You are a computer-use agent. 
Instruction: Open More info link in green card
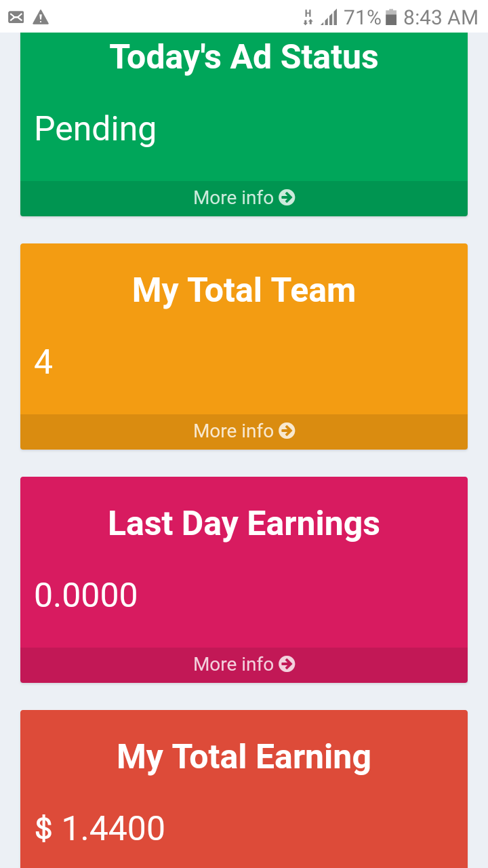pos(244,197)
